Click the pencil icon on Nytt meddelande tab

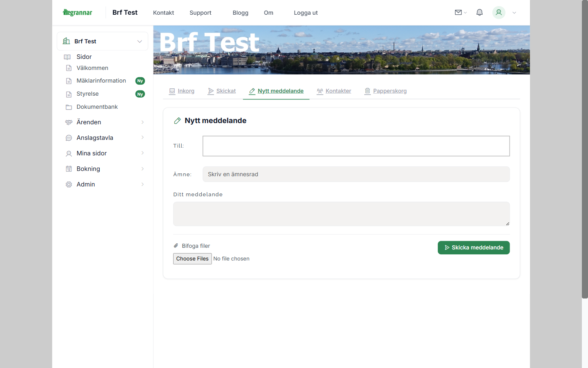pos(252,91)
